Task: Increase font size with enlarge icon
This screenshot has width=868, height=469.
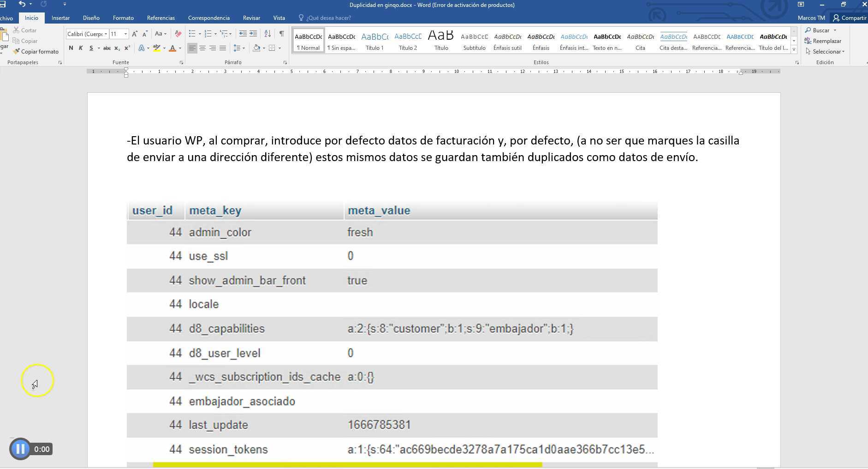Action: pyautogui.click(x=135, y=34)
